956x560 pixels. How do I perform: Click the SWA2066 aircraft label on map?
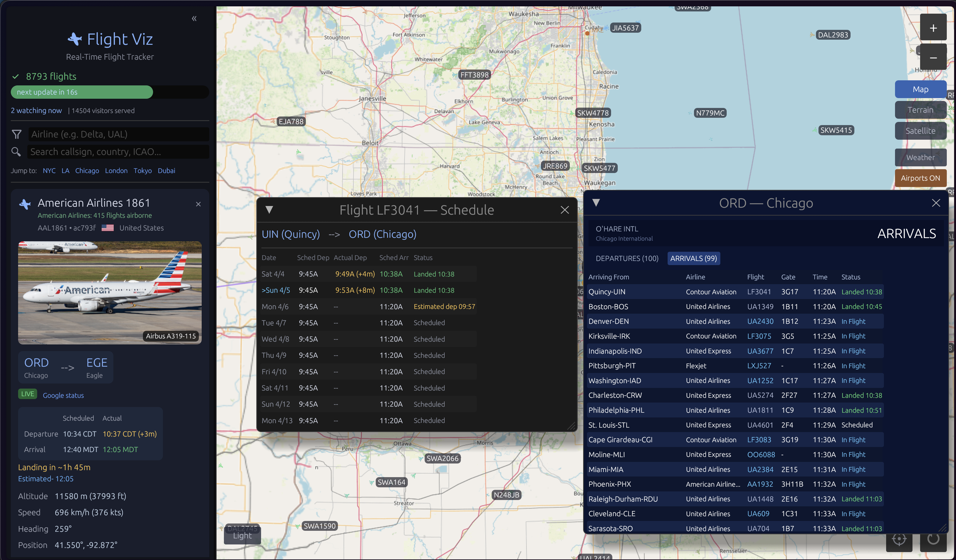(x=442, y=458)
